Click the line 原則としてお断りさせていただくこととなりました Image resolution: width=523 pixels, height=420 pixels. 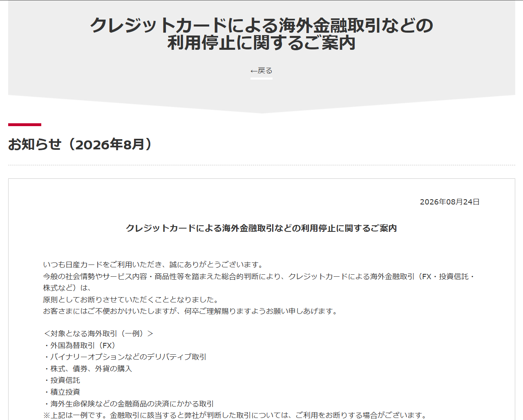click(132, 300)
